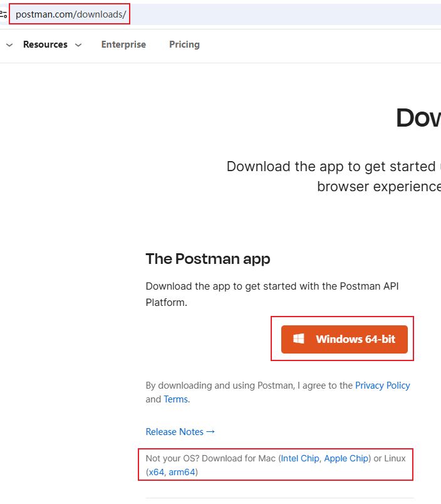This screenshot has width=441, height=504.
Task: Click the "The Postman app" heading
Action: (x=208, y=259)
